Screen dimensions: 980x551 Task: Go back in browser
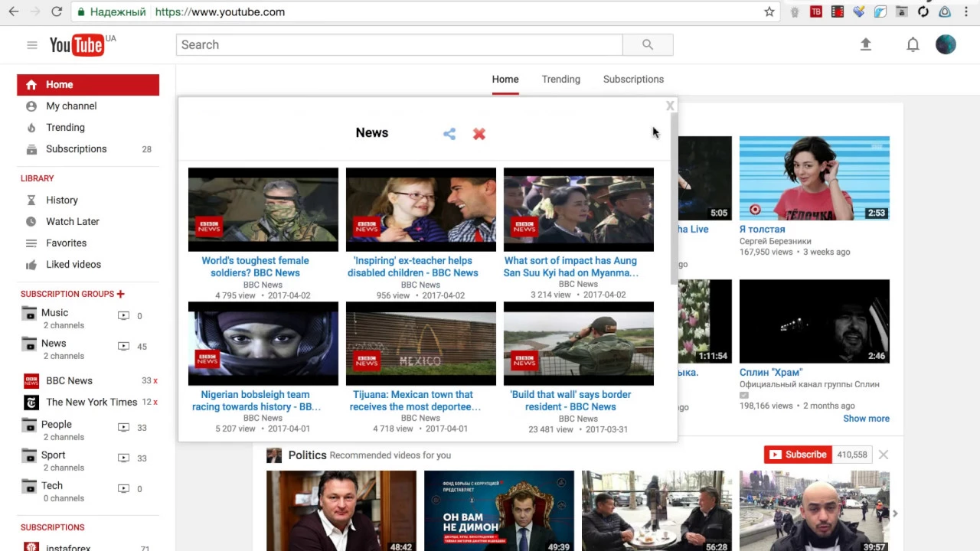point(14,11)
